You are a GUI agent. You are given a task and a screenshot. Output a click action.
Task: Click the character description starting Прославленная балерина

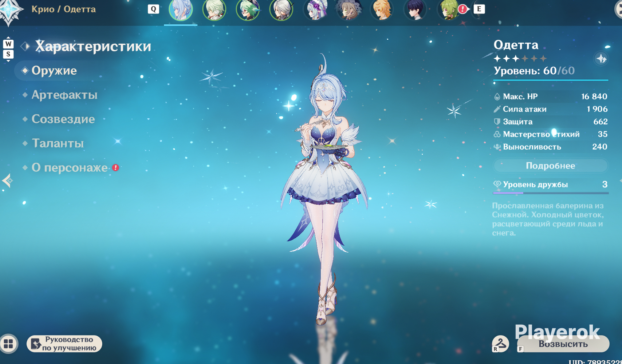[548, 219]
